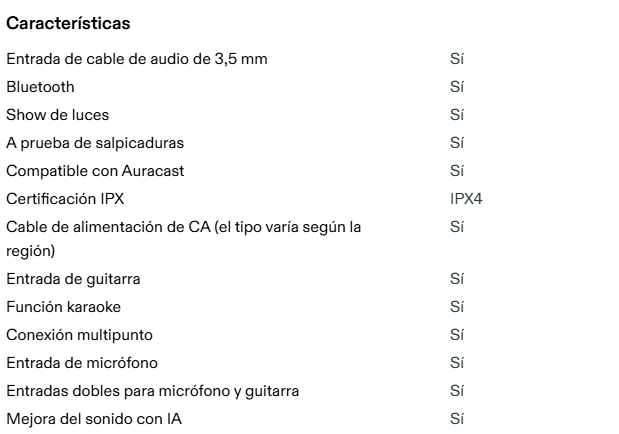
Task: Select the IPX4 certification value
Action: (466, 199)
